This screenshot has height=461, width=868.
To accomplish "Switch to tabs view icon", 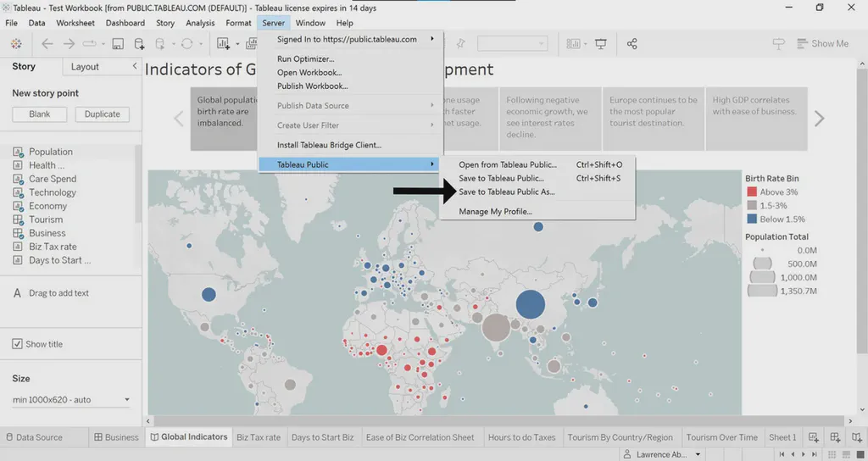I will tap(860, 454).
